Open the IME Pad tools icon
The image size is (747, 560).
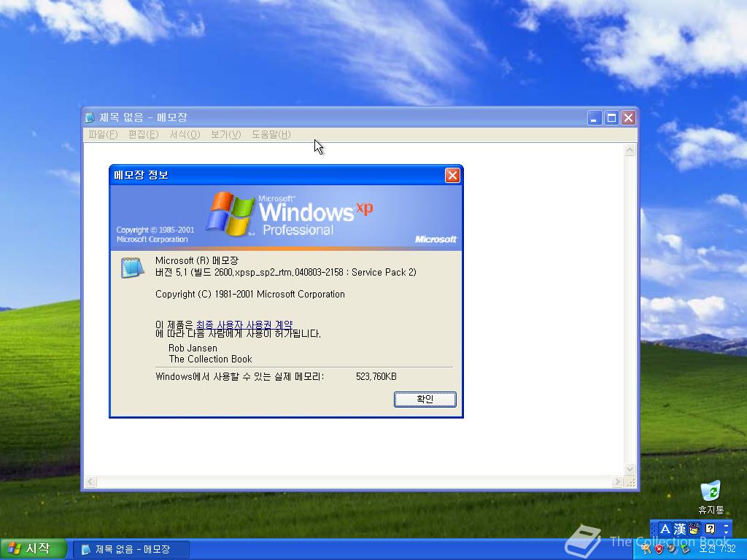(694, 529)
